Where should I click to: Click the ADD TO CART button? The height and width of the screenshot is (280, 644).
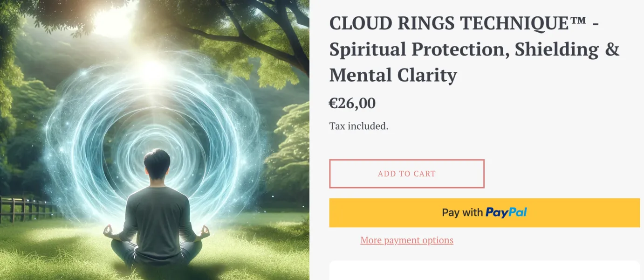pyautogui.click(x=406, y=174)
